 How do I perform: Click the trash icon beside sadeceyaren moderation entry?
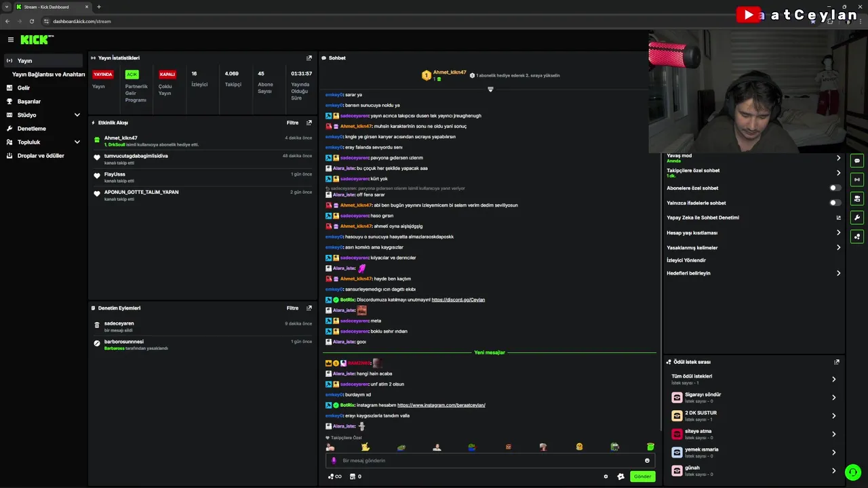[x=97, y=325]
